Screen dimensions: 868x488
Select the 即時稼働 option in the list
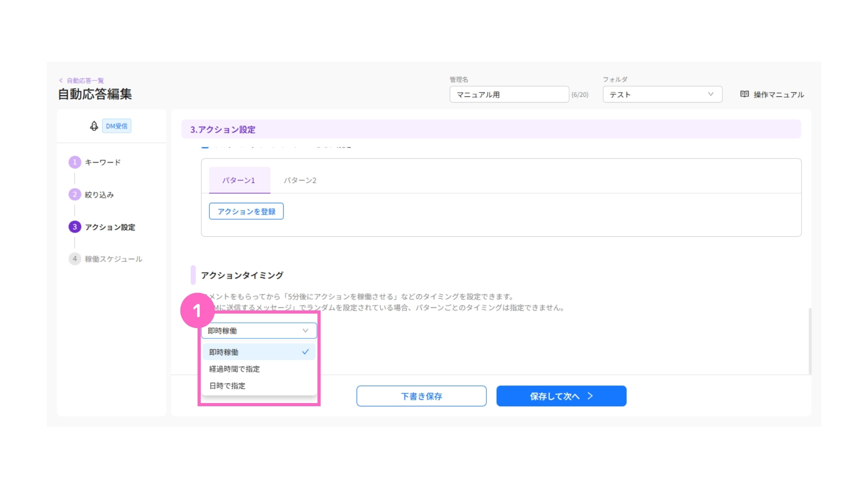click(259, 352)
